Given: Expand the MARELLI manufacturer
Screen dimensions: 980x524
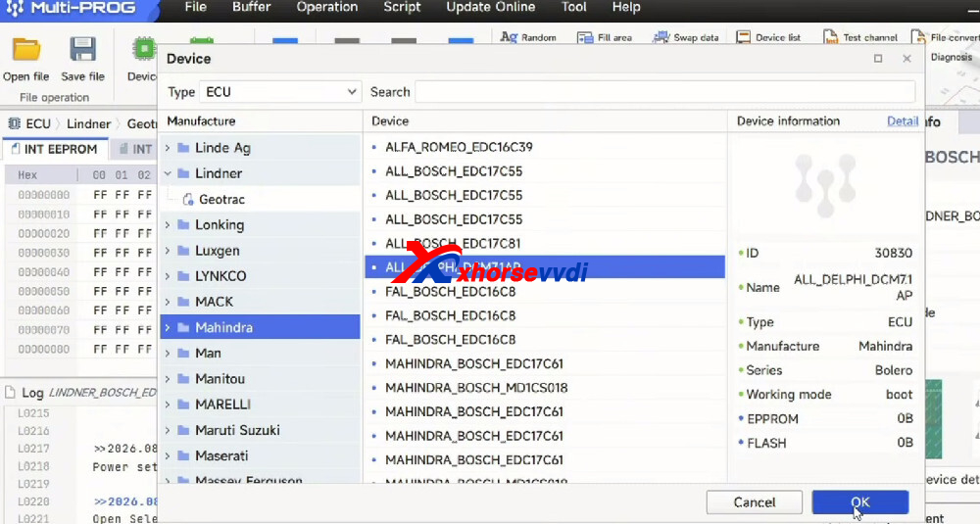Looking at the screenshot, I should coord(168,405).
